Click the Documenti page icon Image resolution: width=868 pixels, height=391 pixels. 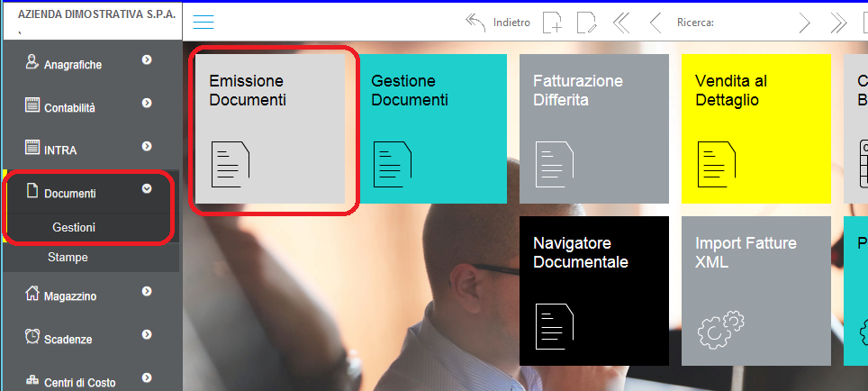32,190
